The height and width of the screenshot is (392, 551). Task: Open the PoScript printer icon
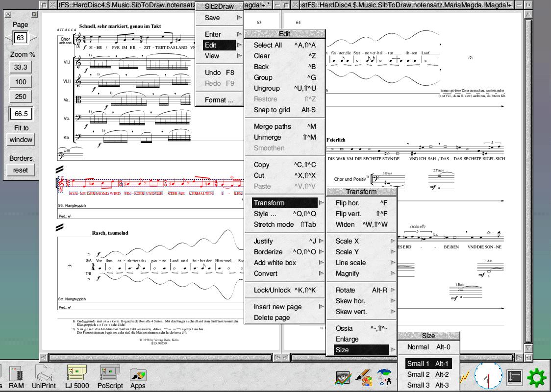pos(110,376)
